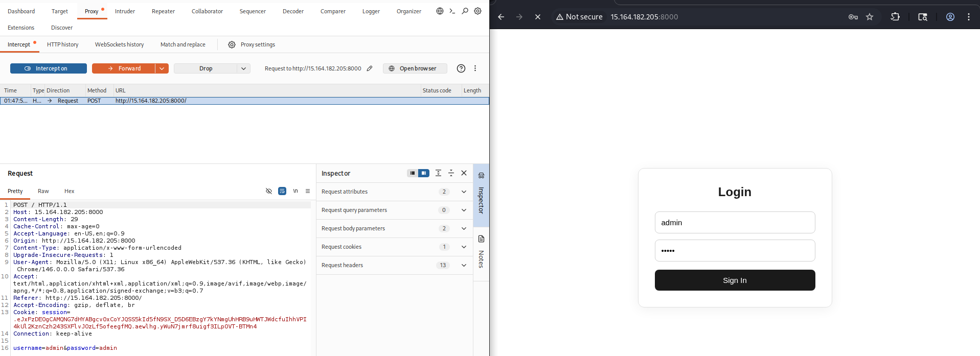The height and width of the screenshot is (356, 980).
Task: Switch Inspector to right docked layout
Action: click(x=424, y=173)
